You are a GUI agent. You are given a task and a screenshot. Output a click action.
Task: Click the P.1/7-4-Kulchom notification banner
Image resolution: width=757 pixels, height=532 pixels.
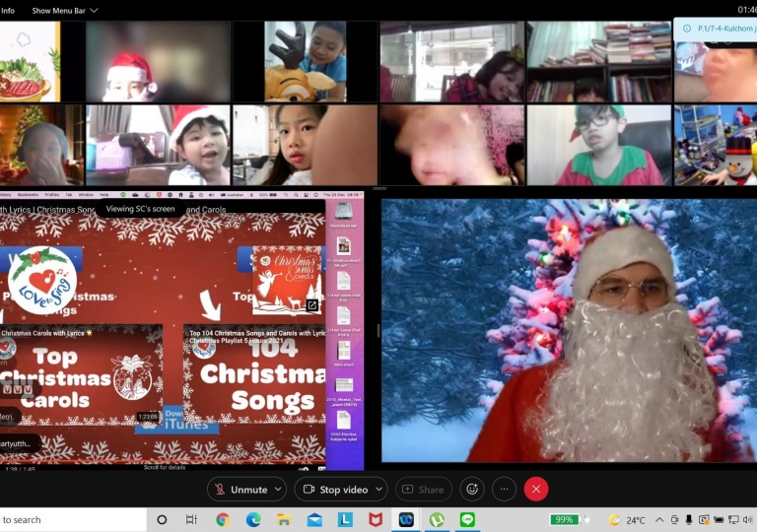click(x=716, y=29)
